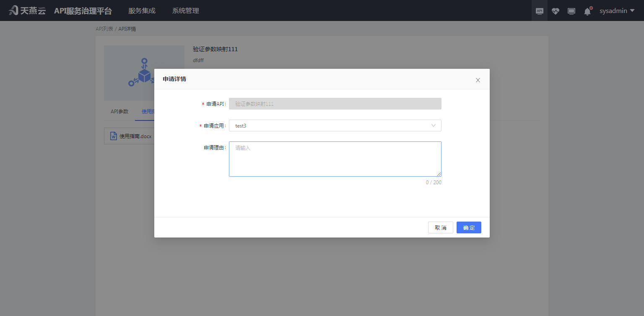Screen dimensions: 644x316
Task: Go to API列表 in the breadcrumb
Action: (104, 29)
